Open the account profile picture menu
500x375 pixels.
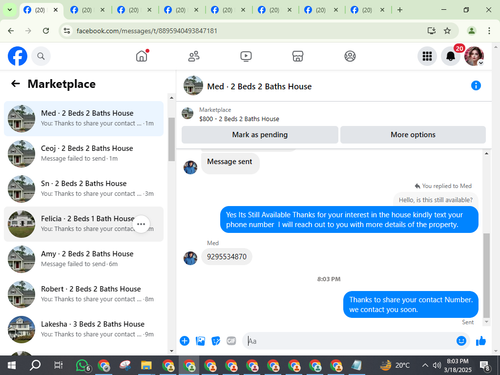(474, 56)
